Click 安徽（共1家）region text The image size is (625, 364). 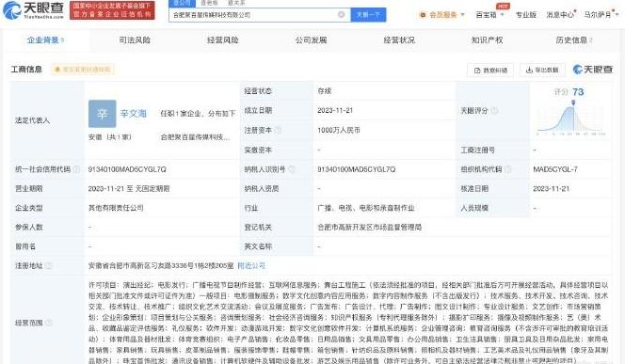tap(109, 137)
